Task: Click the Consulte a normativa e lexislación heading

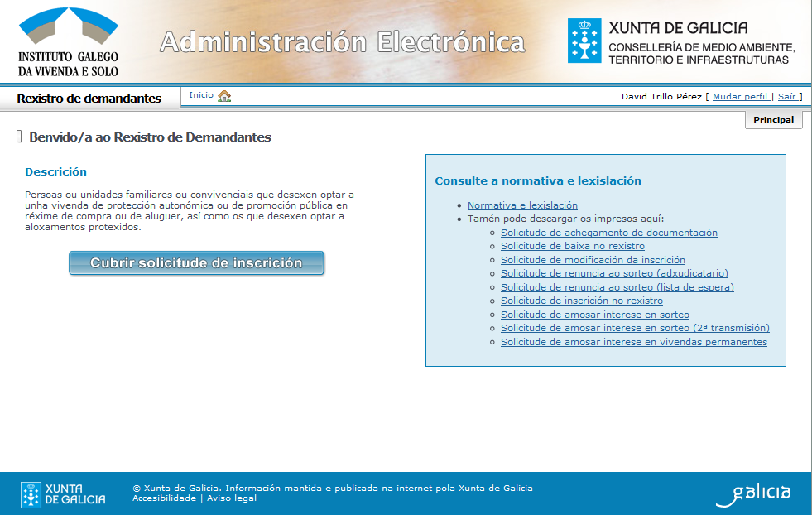Action: 538,180
